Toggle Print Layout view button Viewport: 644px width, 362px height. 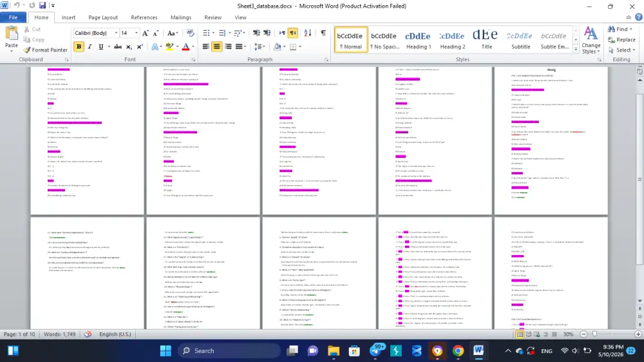click(x=520, y=334)
